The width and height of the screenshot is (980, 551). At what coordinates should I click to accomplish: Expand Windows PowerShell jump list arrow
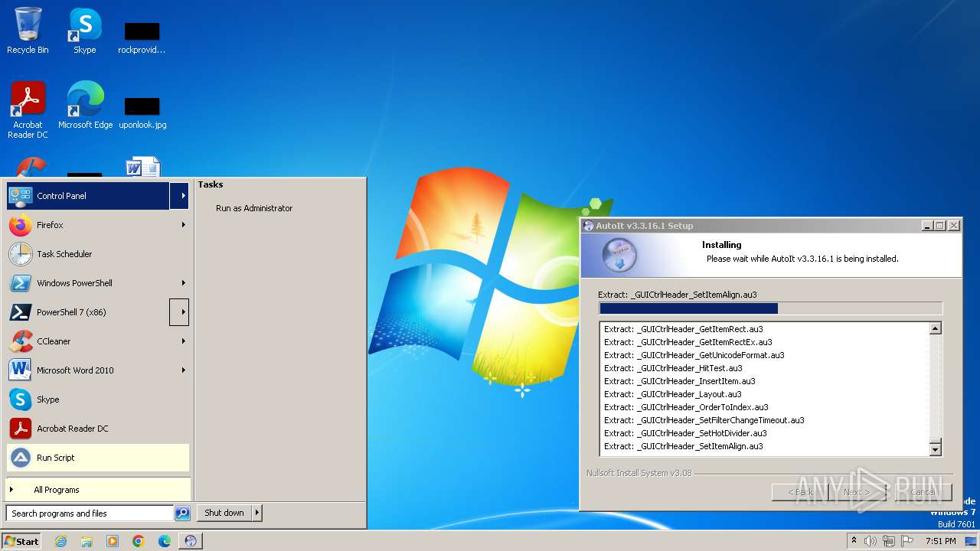click(x=183, y=283)
